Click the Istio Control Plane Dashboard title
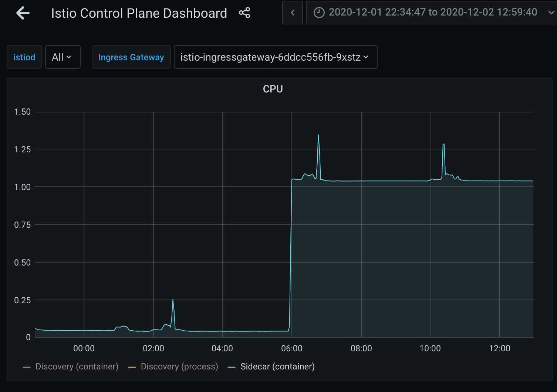The width and height of the screenshot is (557, 392). [x=139, y=13]
